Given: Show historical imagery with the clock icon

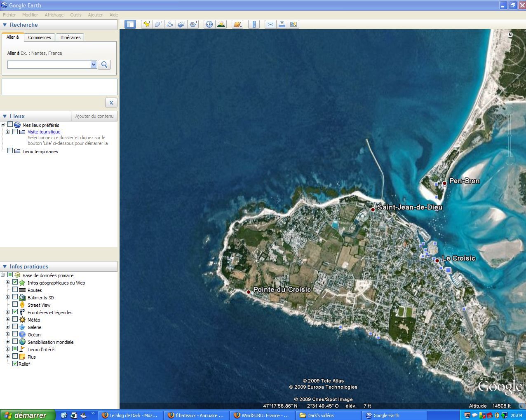Looking at the screenshot, I should pyautogui.click(x=209, y=24).
